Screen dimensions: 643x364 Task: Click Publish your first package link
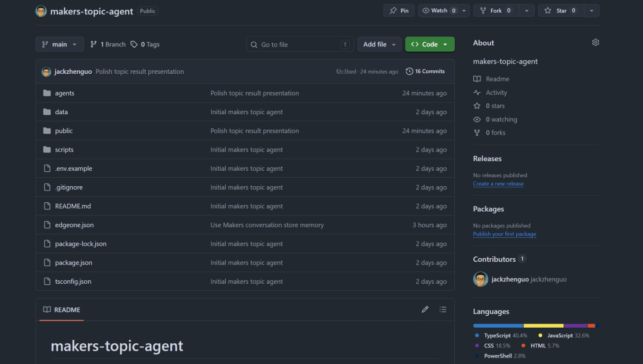coord(504,234)
